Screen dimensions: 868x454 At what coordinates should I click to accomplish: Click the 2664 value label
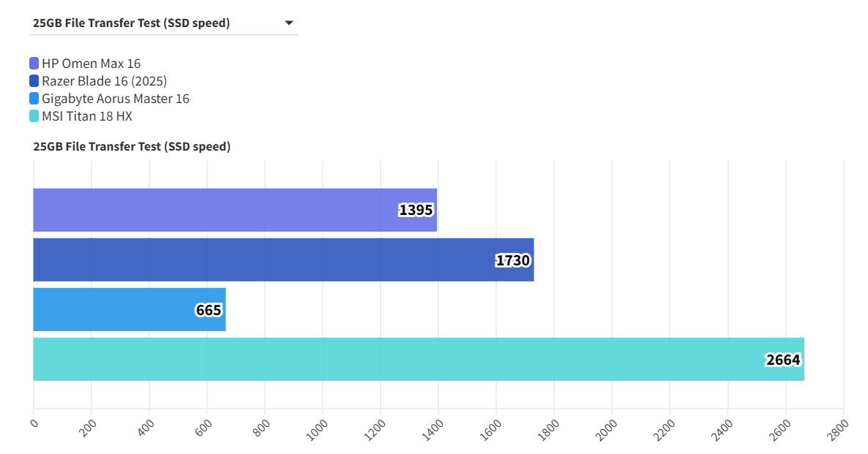783,360
